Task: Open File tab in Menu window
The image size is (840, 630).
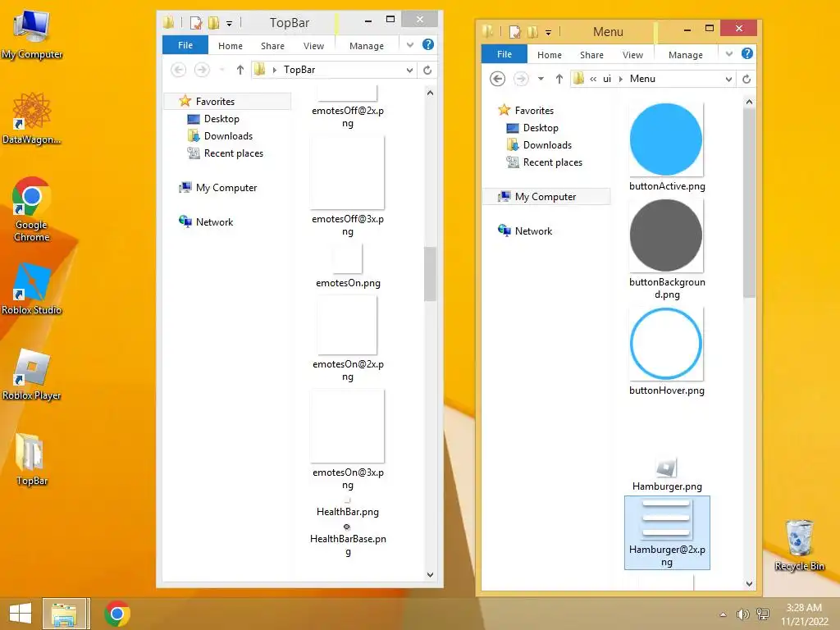Action: [x=504, y=54]
